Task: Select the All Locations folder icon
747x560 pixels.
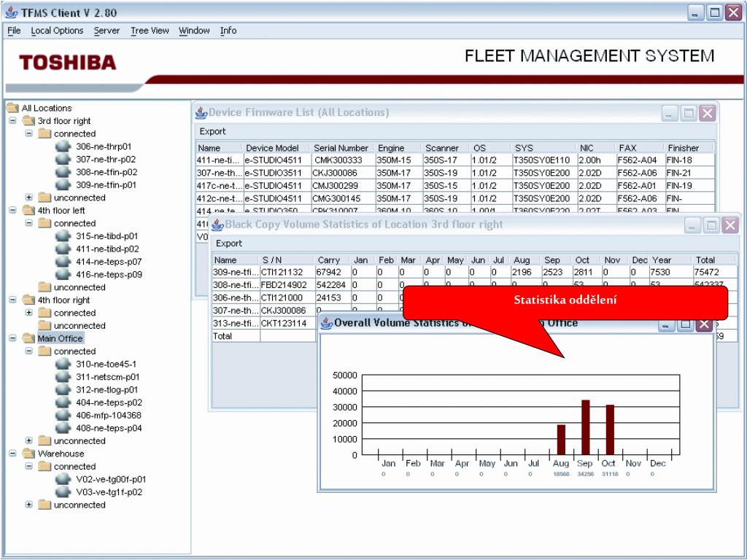Action: 13,108
